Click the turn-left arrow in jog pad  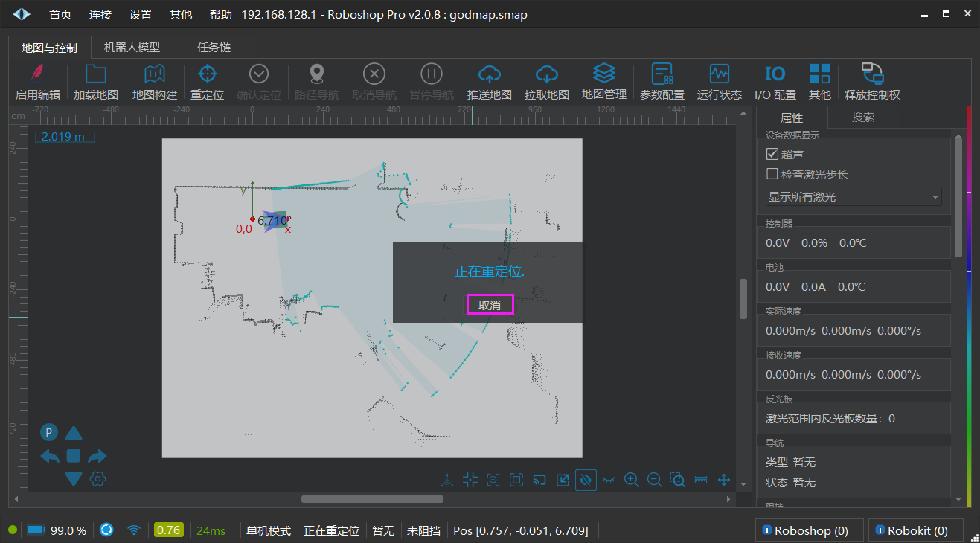(50, 456)
